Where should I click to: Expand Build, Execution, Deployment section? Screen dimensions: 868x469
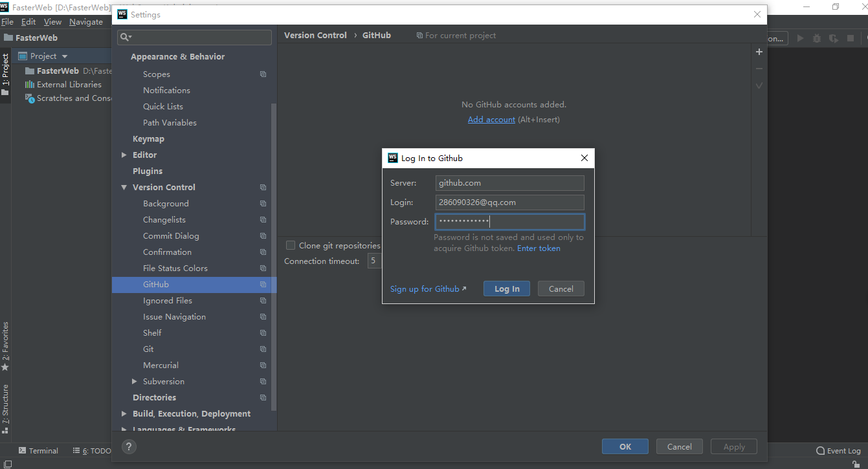click(x=124, y=414)
